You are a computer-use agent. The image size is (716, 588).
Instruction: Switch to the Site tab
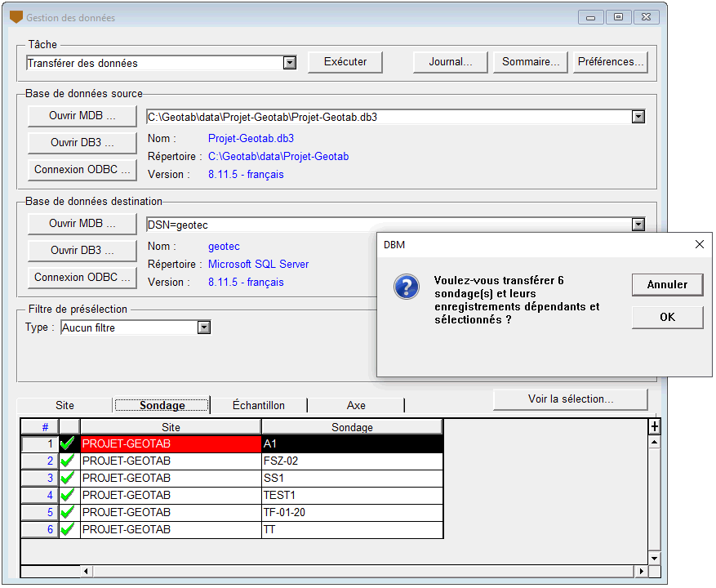64,405
